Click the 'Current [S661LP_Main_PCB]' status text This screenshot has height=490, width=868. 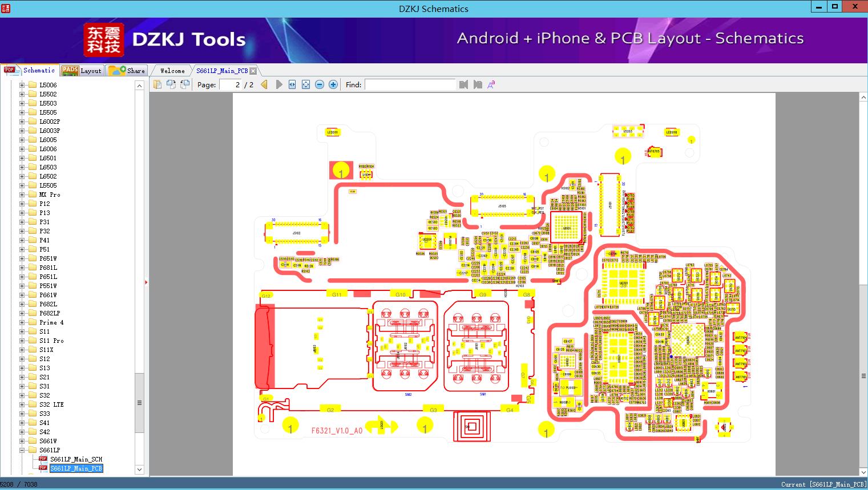[x=823, y=484]
